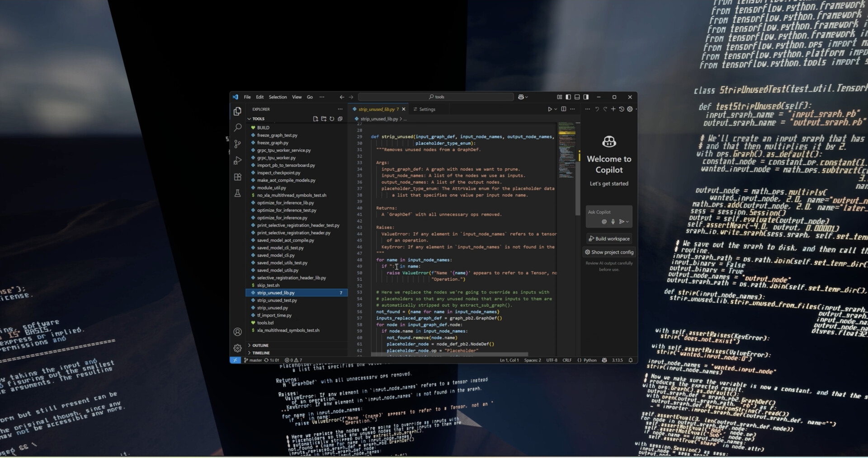
Task: Open the Testing flask icon view
Action: point(237,193)
